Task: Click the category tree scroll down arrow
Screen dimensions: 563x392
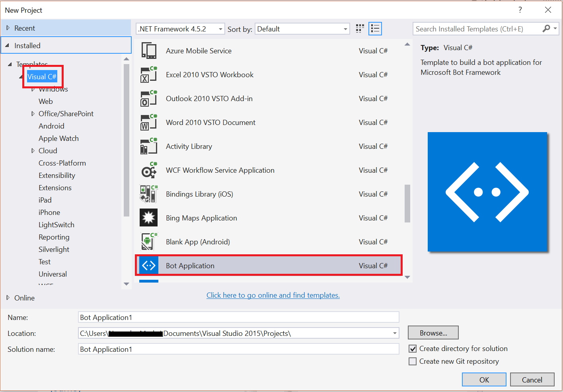Action: [127, 284]
